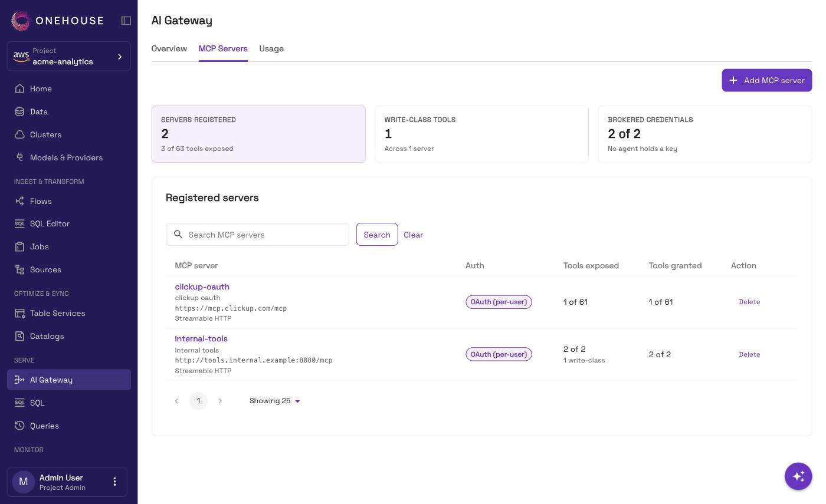Select page 1 in pagination
This screenshot has width=826, height=504.
pos(198,401)
